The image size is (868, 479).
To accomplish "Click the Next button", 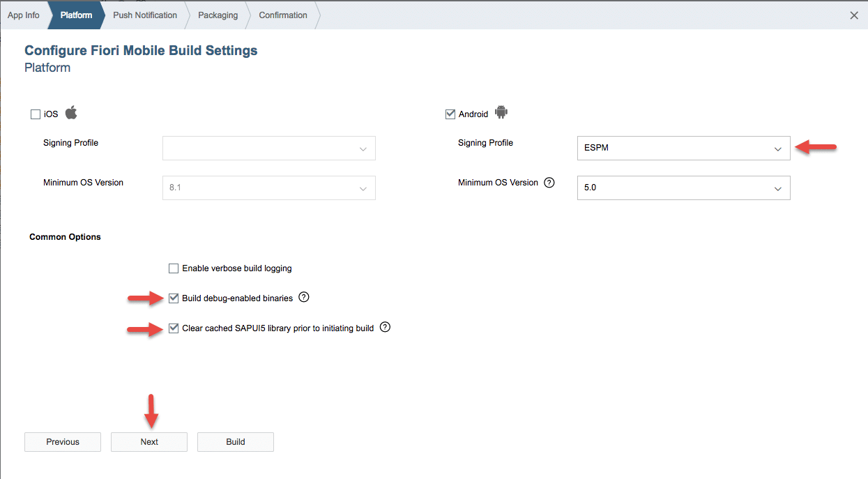I will point(149,442).
